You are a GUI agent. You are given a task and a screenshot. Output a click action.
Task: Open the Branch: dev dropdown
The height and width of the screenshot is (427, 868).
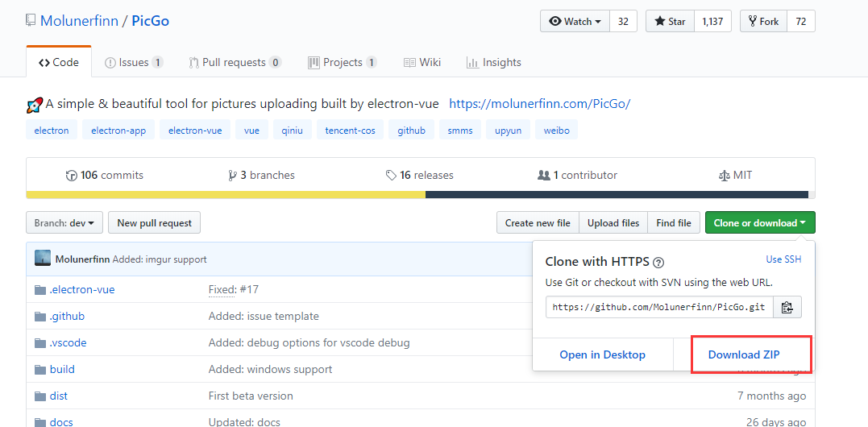[x=64, y=223]
